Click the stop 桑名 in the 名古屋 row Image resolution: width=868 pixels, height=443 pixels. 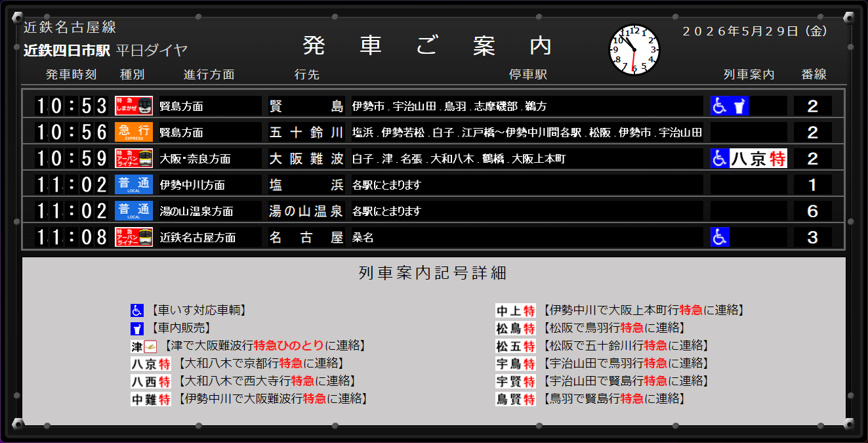[363, 238]
